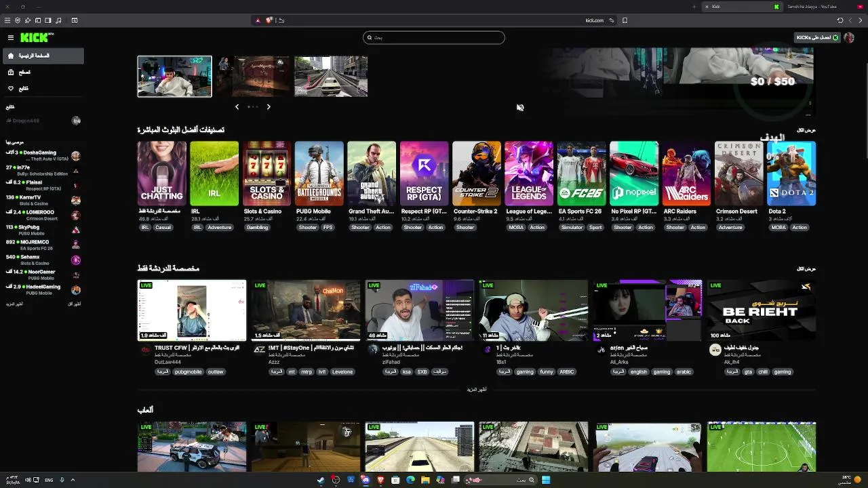
Task: Open the Counter-Strike 2 category card
Action: tap(477, 174)
